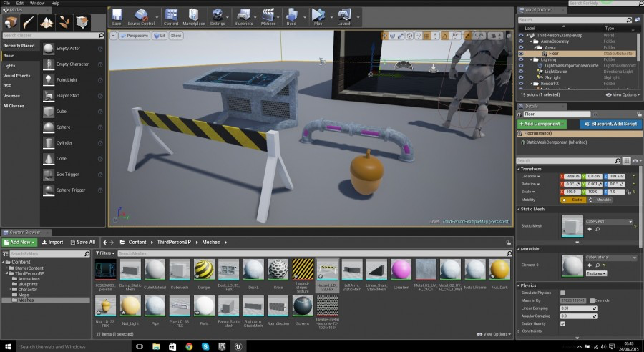The image size is (644, 352).
Task: Open Source Control toolbar icon
Action: (x=141, y=17)
